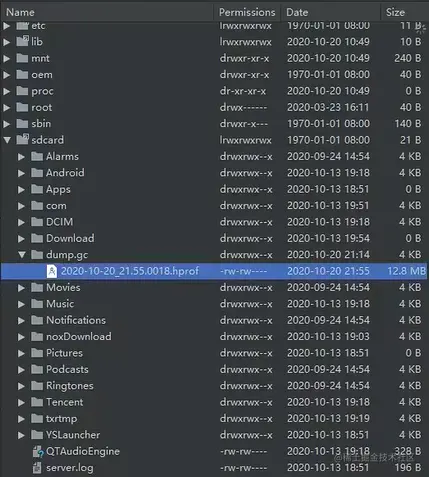Screen dimensions: 429x477
Task: Click the hprof heap dump file icon
Action: pyautogui.click(x=52, y=271)
